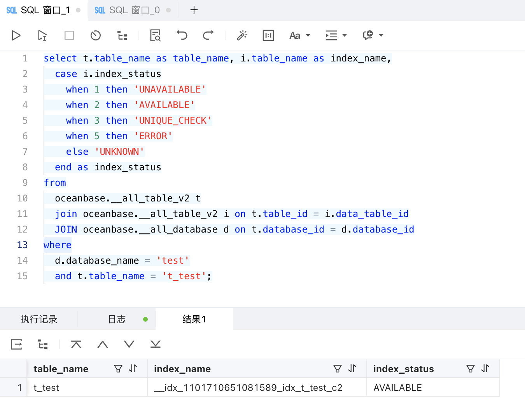
Task: Go to previous result row
Action: tap(103, 344)
